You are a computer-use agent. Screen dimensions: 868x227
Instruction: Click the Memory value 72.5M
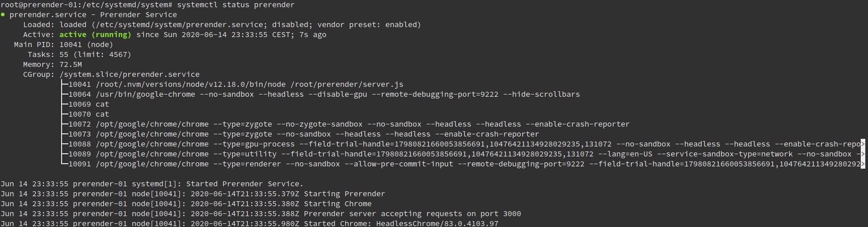[71, 64]
